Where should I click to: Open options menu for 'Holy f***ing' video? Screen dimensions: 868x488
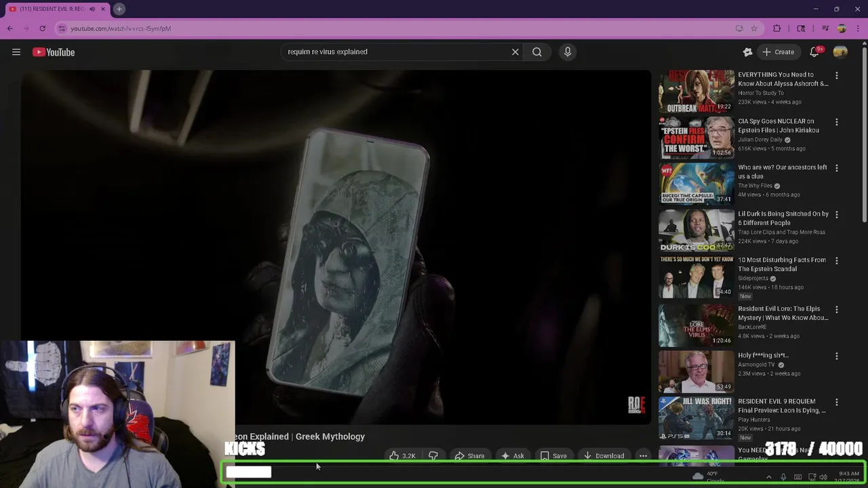(837, 356)
